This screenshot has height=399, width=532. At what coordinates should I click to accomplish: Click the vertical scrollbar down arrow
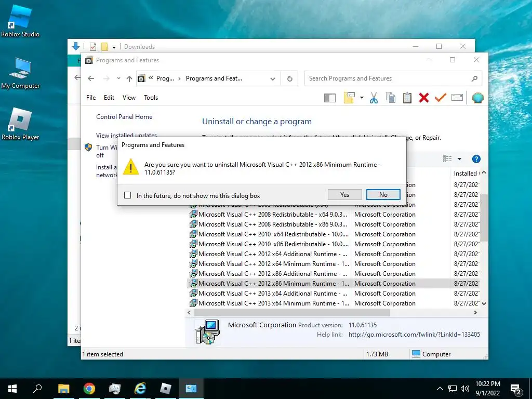click(484, 303)
